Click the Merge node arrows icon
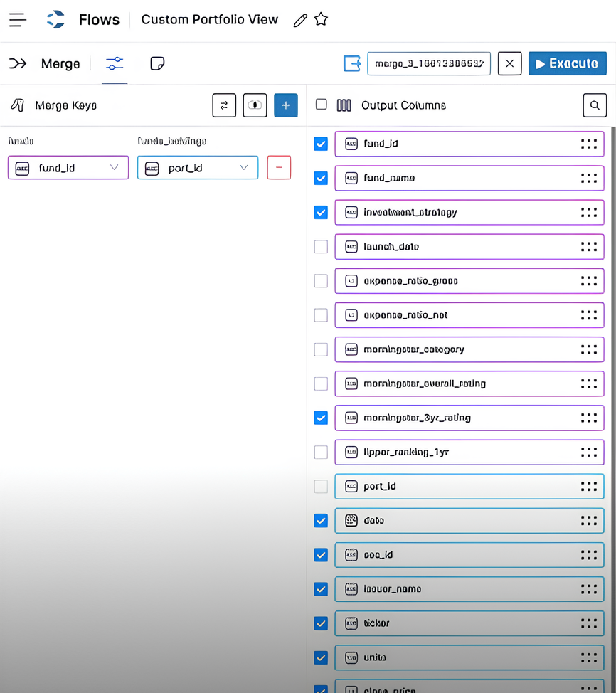 coord(18,63)
